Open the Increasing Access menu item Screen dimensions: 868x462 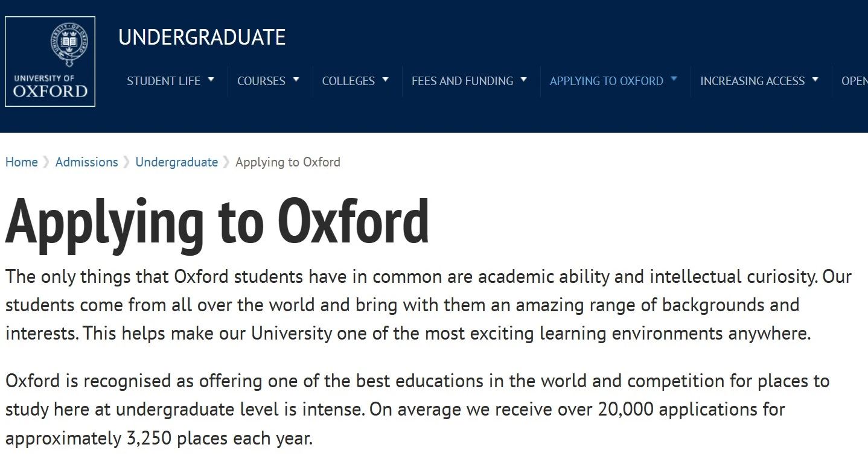tap(753, 81)
